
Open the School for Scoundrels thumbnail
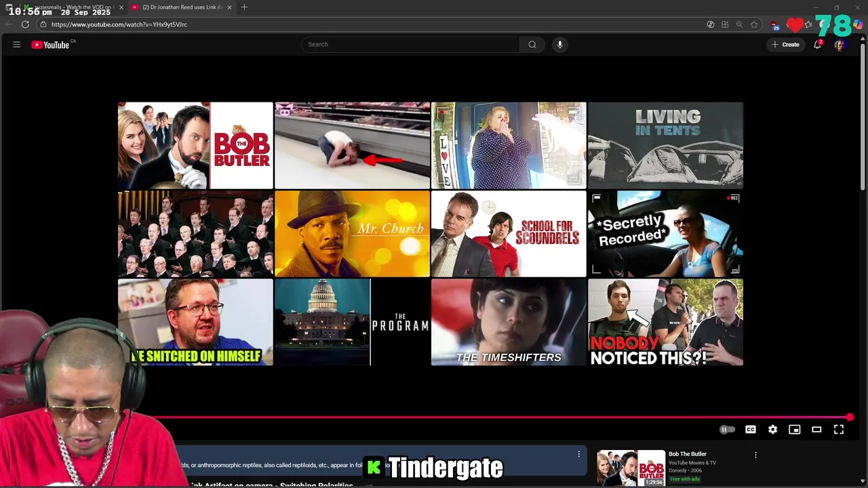pos(509,234)
